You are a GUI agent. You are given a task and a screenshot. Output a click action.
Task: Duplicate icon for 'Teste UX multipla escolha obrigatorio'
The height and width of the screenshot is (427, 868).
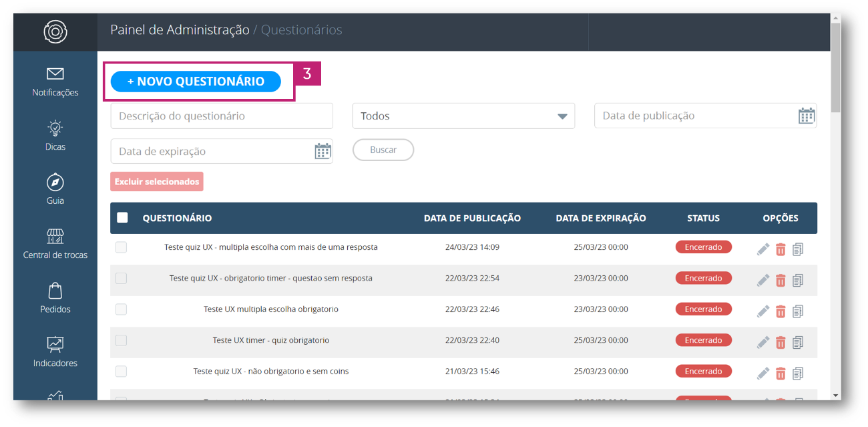click(x=798, y=311)
